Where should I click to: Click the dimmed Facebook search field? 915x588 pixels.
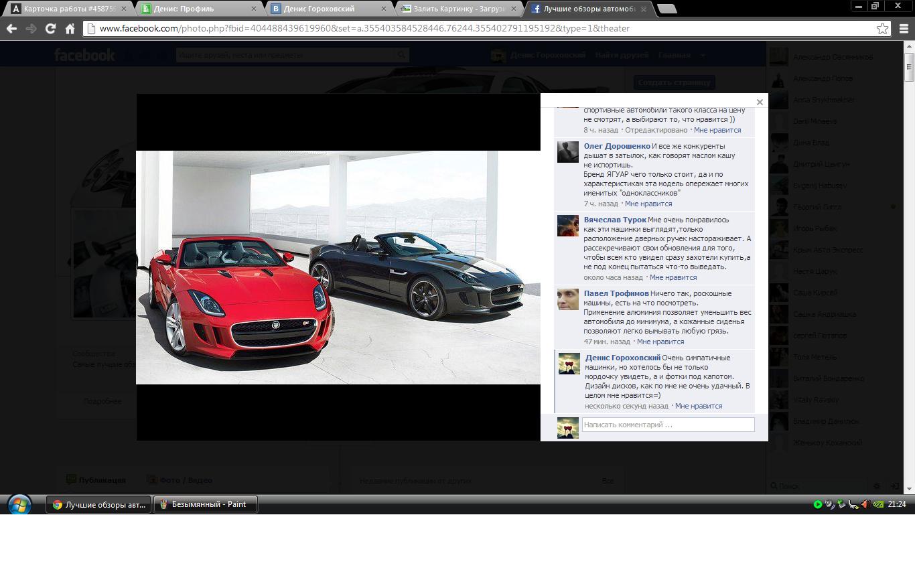pos(292,55)
